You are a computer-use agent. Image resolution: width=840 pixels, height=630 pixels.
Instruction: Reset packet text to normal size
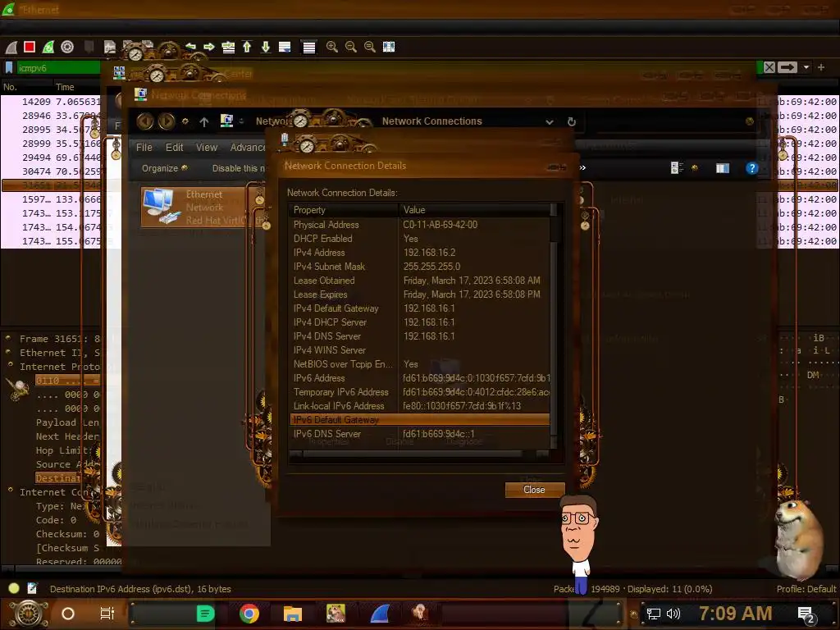(x=370, y=47)
